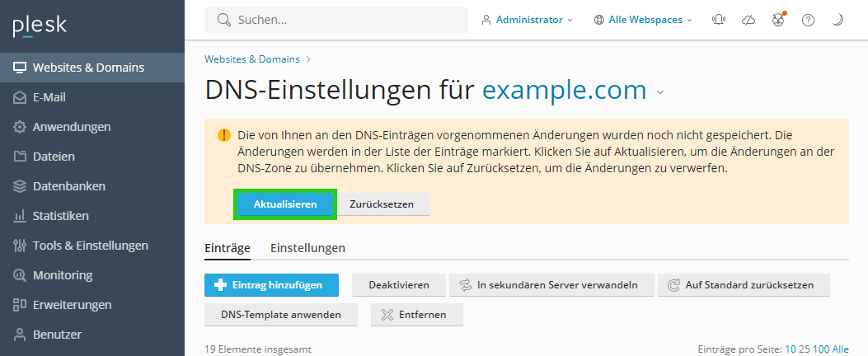Show 25 entries per page
Viewport: 868px width, 356px height.
[805, 349]
